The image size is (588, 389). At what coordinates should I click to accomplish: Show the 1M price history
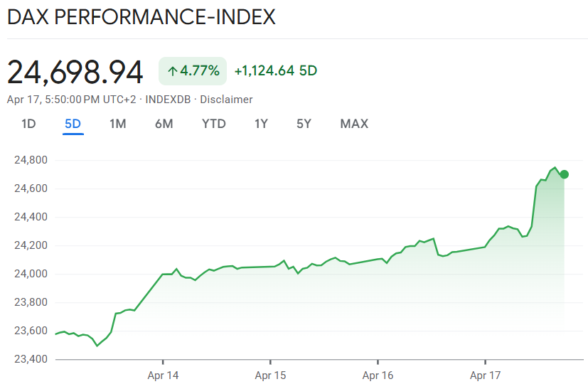pos(117,124)
